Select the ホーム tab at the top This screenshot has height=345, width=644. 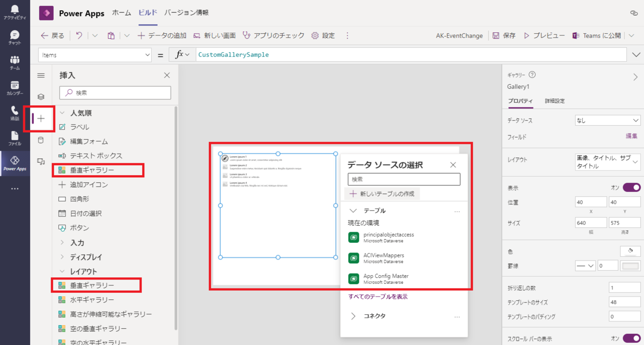pyautogui.click(x=121, y=13)
